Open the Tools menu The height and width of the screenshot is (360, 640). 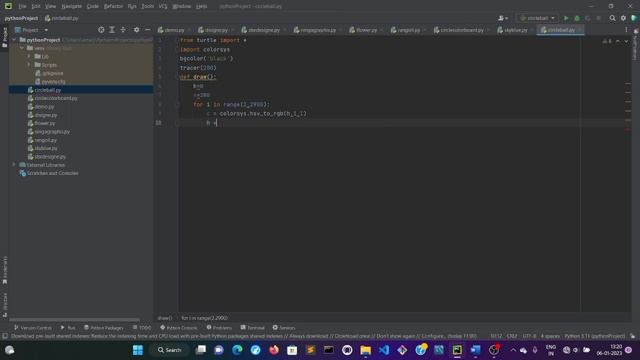148,6
